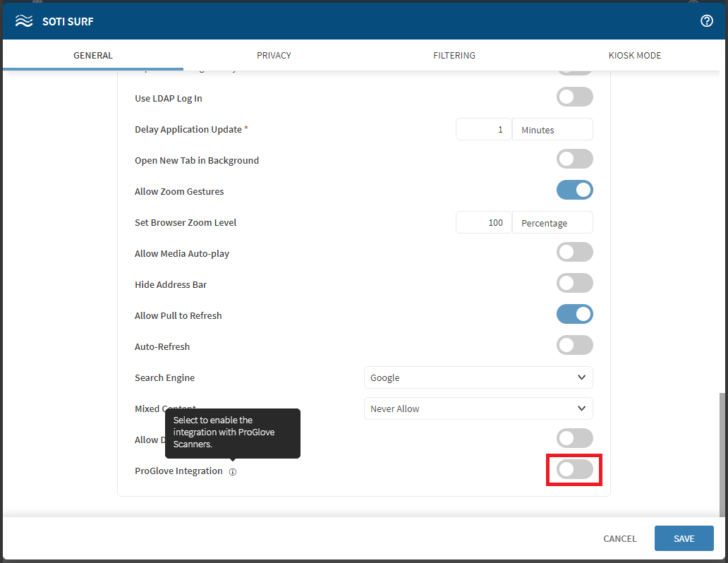Expand the Search Engine dropdown
The height and width of the screenshot is (563, 728).
tap(478, 377)
